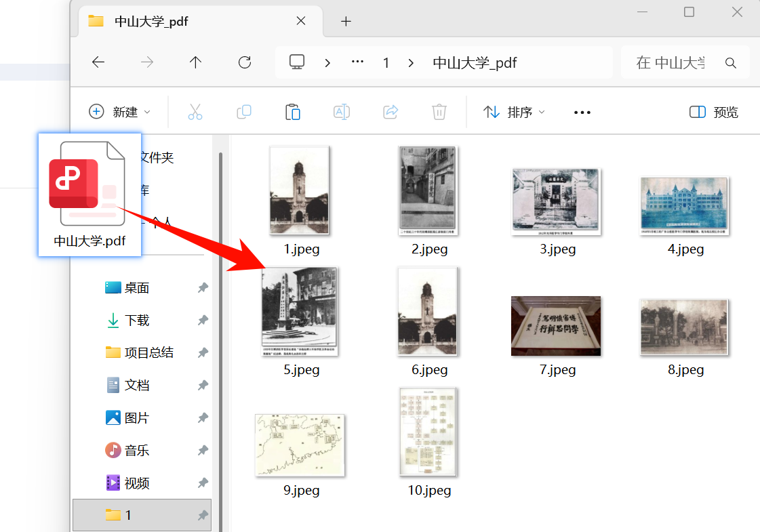Image resolution: width=760 pixels, height=532 pixels.
Task: Toggle the 预览 preview pane
Action: click(x=713, y=112)
